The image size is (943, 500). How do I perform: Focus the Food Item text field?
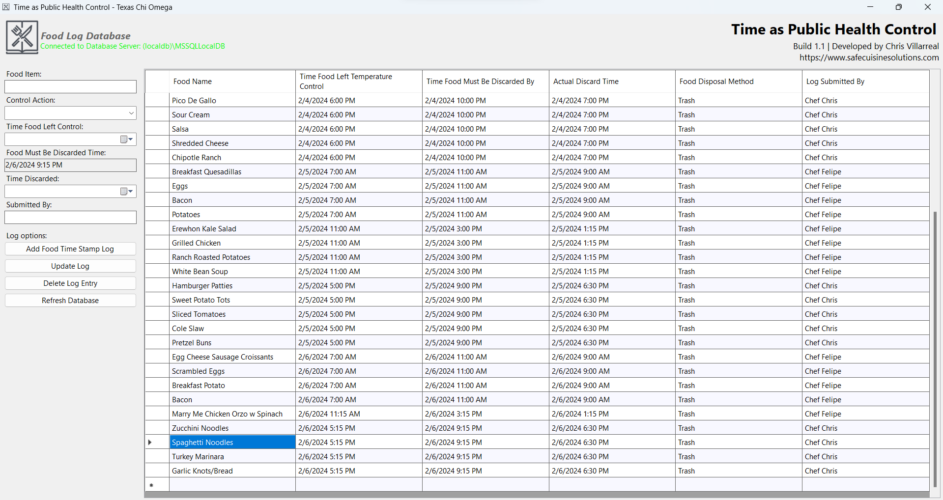pyautogui.click(x=70, y=87)
